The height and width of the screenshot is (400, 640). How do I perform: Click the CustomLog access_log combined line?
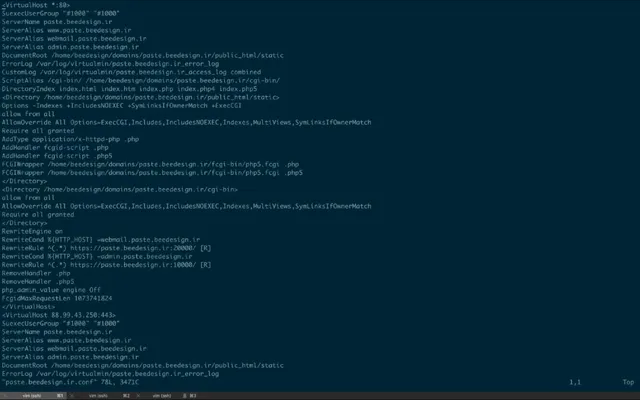pos(131,72)
